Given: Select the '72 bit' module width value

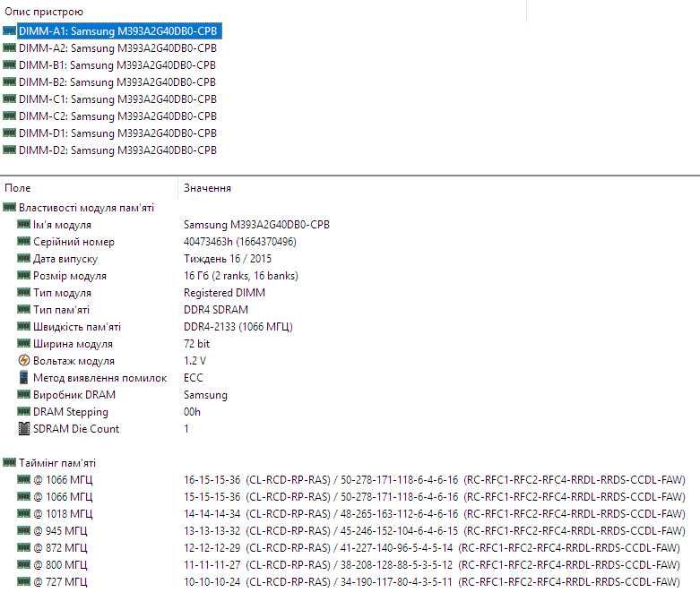Looking at the screenshot, I should click(196, 343).
